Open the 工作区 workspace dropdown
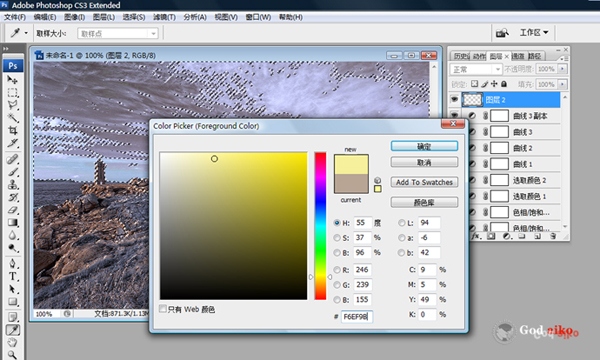600x360 pixels. [x=534, y=33]
